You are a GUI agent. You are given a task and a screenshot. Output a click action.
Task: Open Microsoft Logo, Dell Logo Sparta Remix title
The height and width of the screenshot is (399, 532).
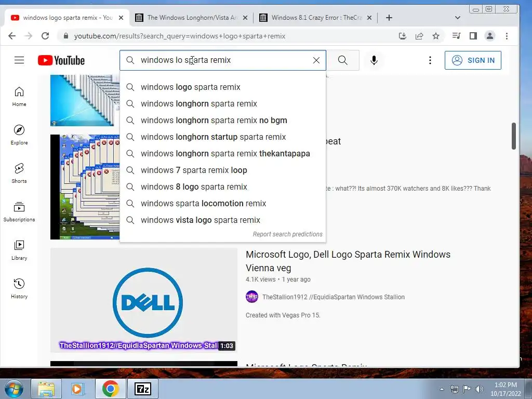tap(348, 261)
